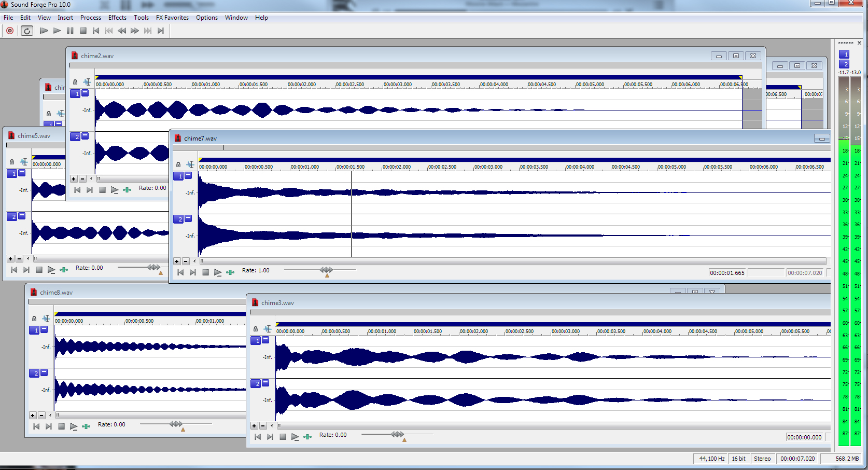Image resolution: width=868 pixels, height=470 pixels.
Task: Click Stop in chime8.wav transport bar
Action: coord(61,426)
